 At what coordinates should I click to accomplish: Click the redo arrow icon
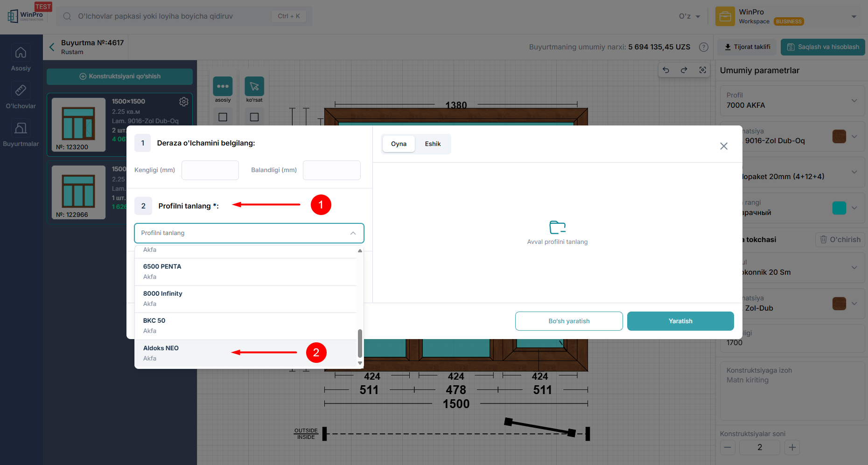684,70
